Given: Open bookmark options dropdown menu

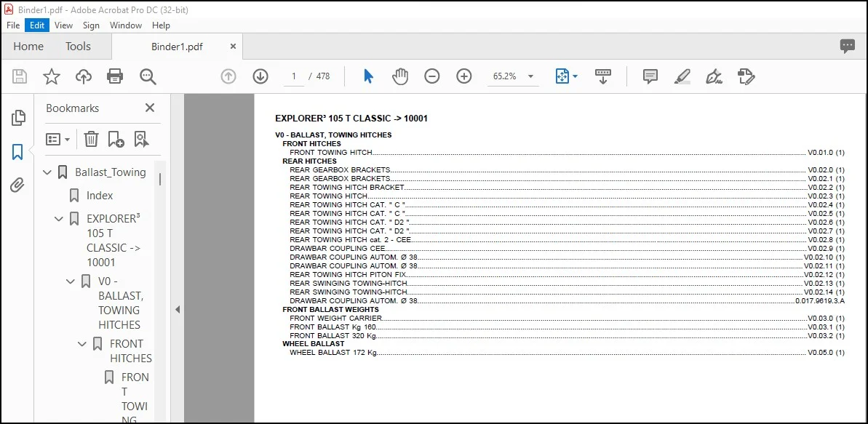Looking at the screenshot, I should coord(57,139).
